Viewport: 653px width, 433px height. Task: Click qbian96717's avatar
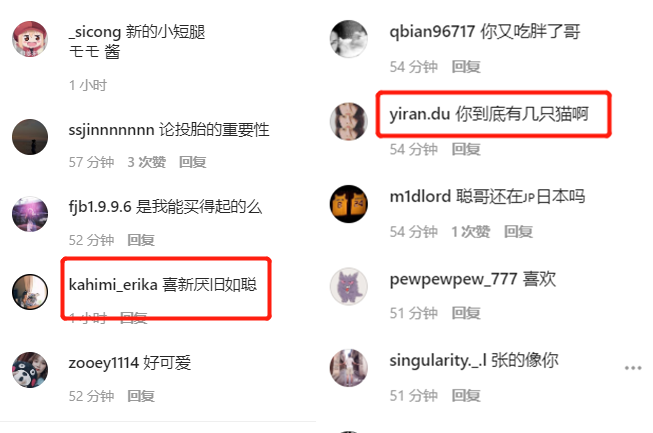tap(349, 39)
